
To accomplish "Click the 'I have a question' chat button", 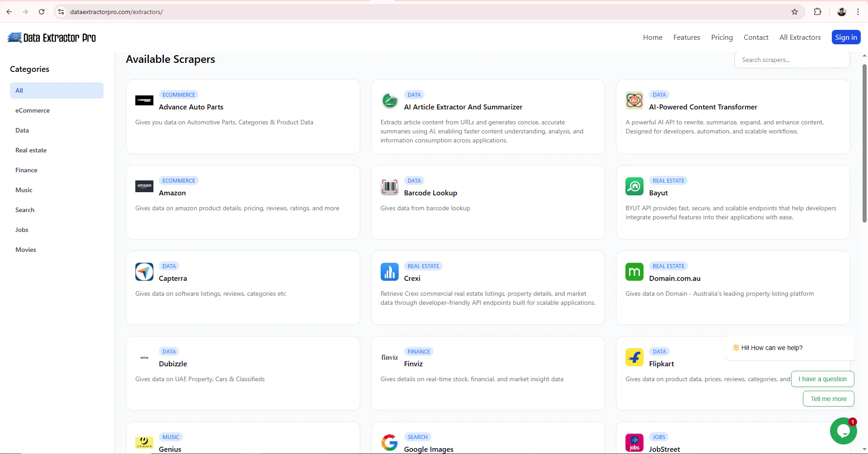I will point(822,379).
